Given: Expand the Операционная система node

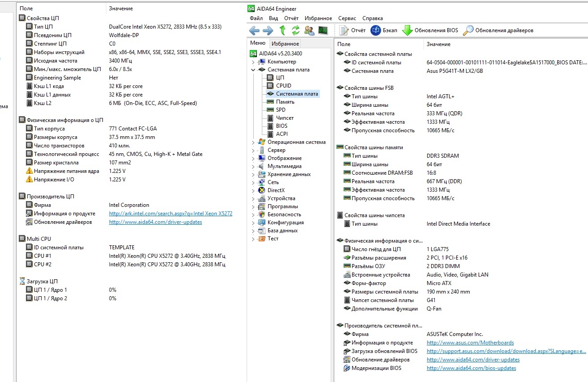Looking at the screenshot, I should pyautogui.click(x=253, y=142).
